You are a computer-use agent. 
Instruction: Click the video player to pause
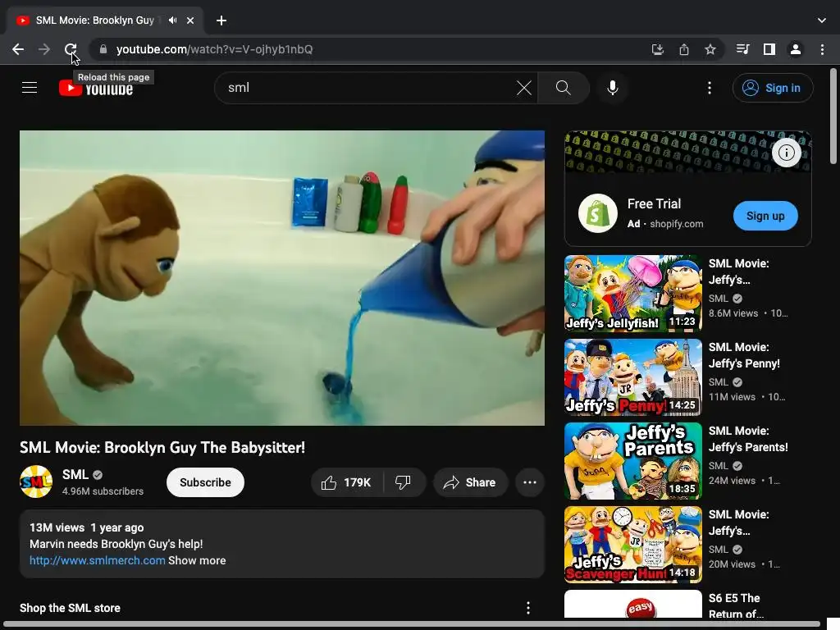[282, 278]
